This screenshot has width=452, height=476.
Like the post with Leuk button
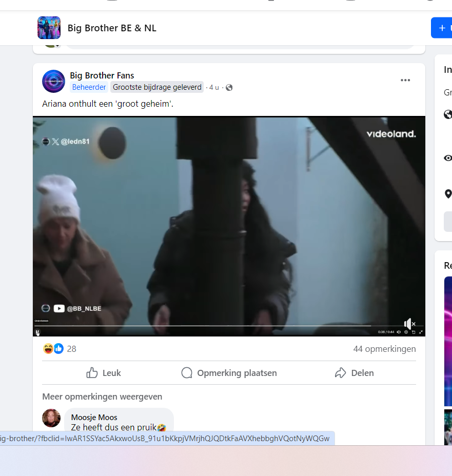pos(104,373)
